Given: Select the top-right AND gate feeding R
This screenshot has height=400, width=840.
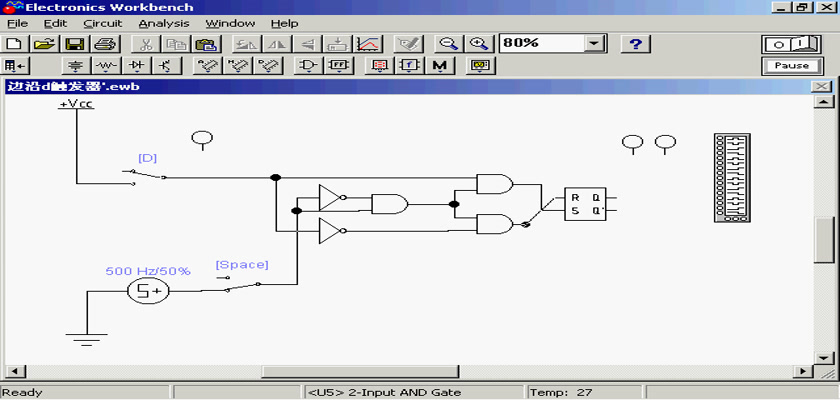Looking at the screenshot, I should [x=494, y=184].
